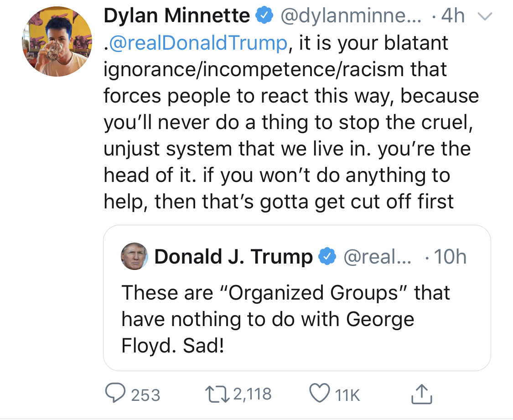Click the @real... handle in quote
Screen dimensions: 513x420
377,256
